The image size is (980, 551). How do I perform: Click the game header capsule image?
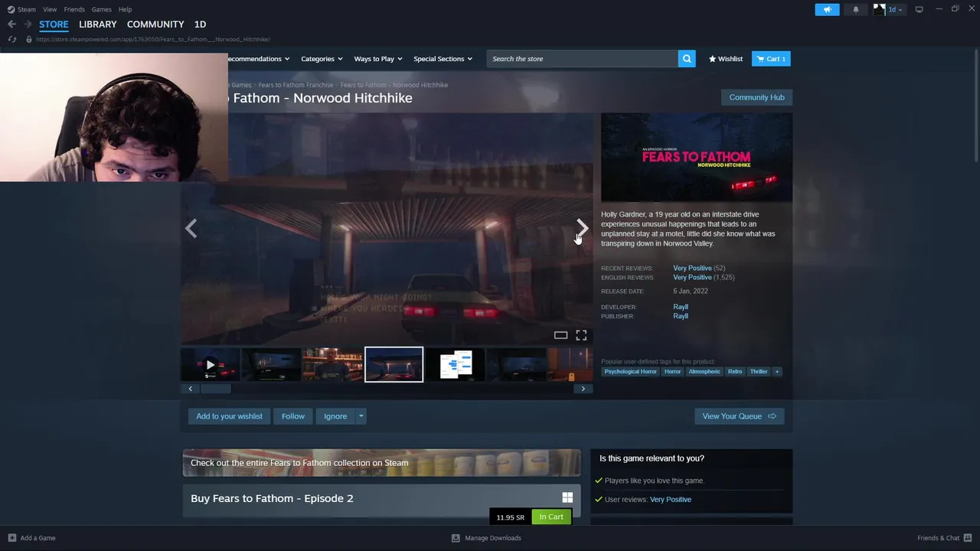tap(697, 158)
